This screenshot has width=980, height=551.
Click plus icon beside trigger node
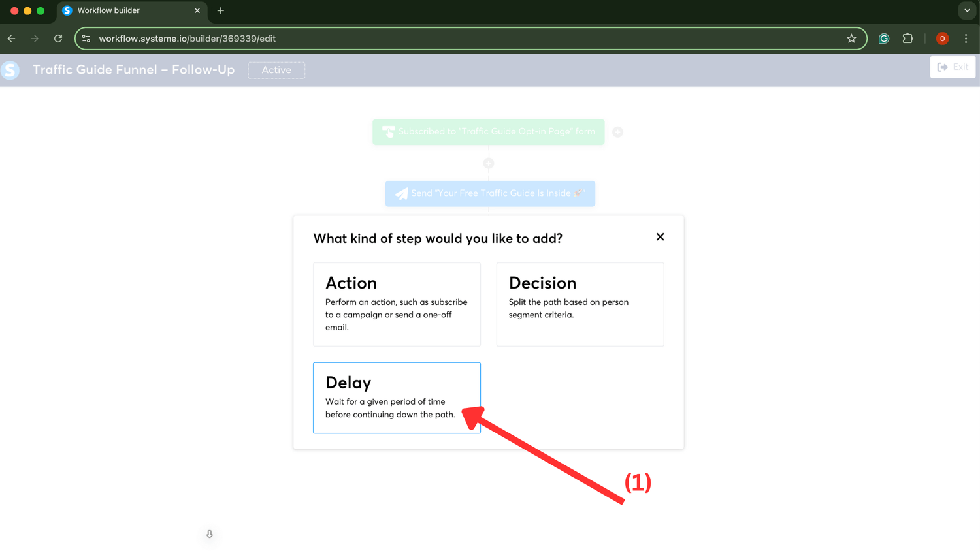[617, 132]
